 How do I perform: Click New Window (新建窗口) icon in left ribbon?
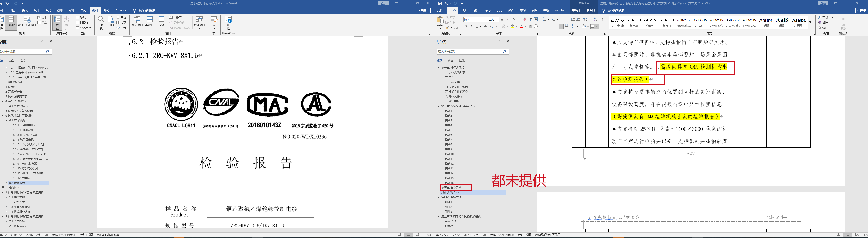(x=137, y=21)
